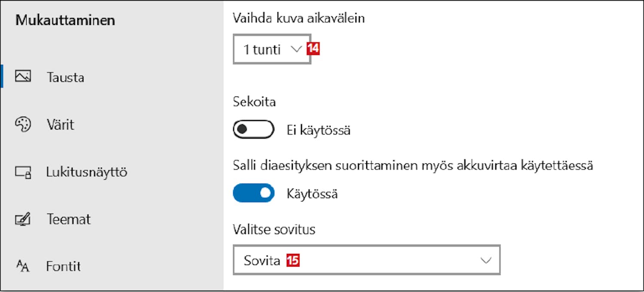Viewport: 644px width, 292px height.
Task: Click the chevron arrow in Sovita box
Action: [x=486, y=260]
